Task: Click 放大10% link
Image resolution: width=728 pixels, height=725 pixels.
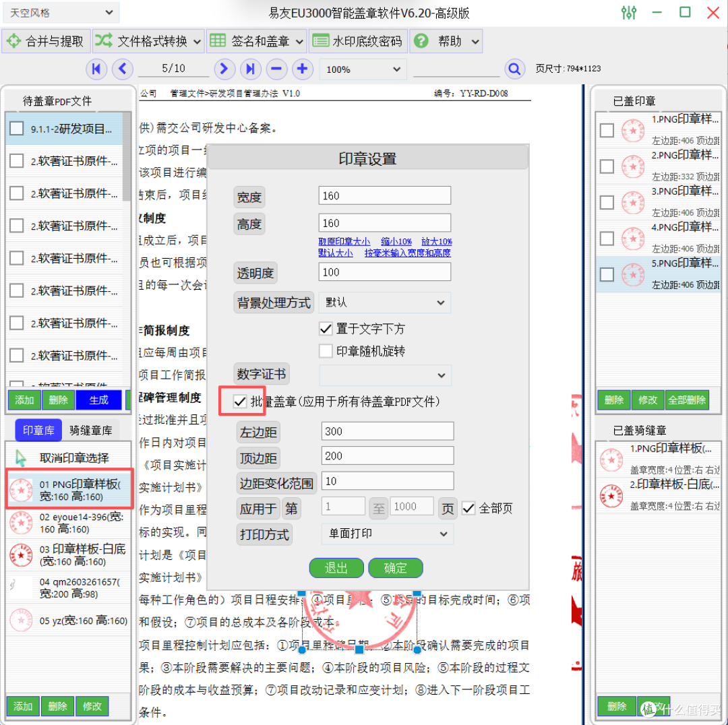Action: pyautogui.click(x=436, y=241)
